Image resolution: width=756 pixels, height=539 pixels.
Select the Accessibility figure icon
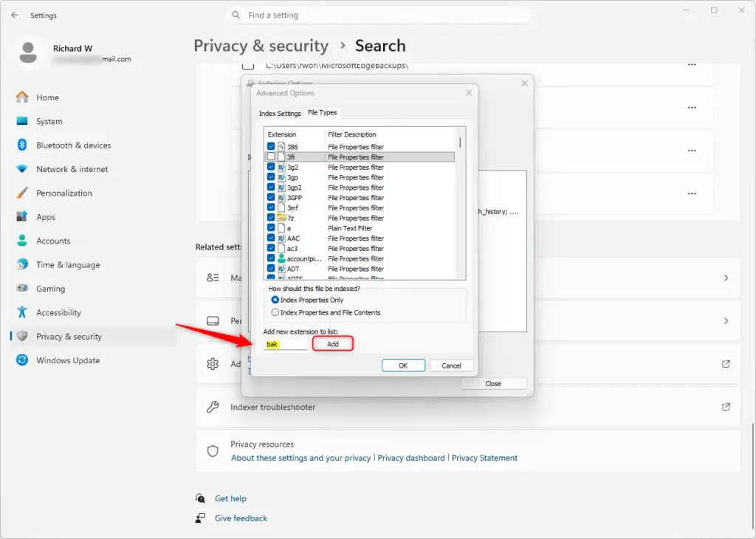coord(22,312)
